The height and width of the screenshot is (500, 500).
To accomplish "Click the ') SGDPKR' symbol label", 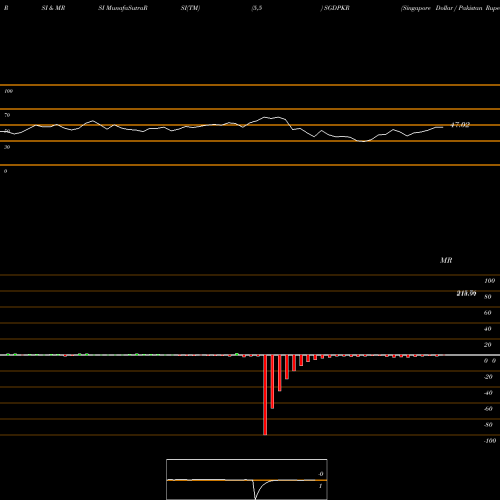I will pos(335,8).
